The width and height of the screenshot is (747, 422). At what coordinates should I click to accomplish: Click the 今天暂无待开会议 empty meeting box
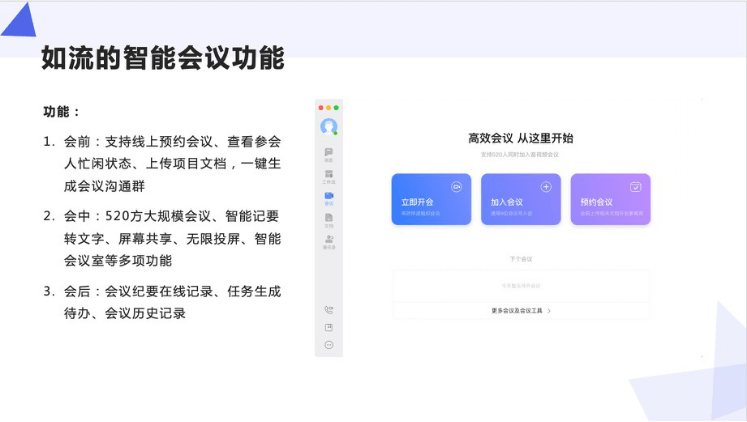coord(521,286)
